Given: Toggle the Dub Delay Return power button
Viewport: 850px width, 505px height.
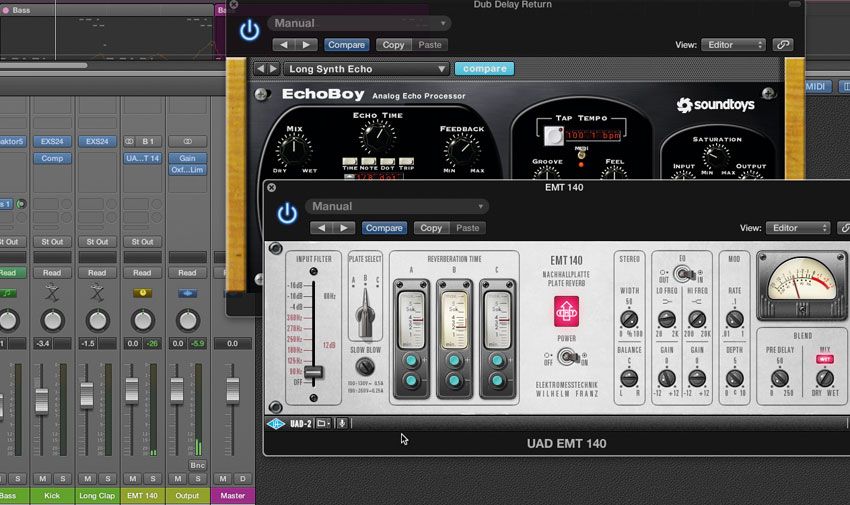Looking at the screenshot, I should click(x=249, y=30).
